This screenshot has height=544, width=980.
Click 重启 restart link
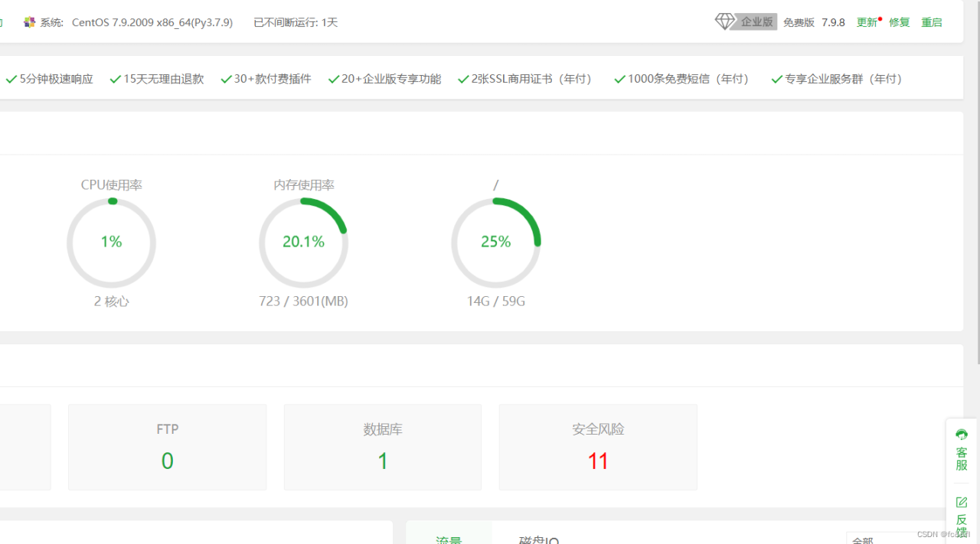click(932, 22)
